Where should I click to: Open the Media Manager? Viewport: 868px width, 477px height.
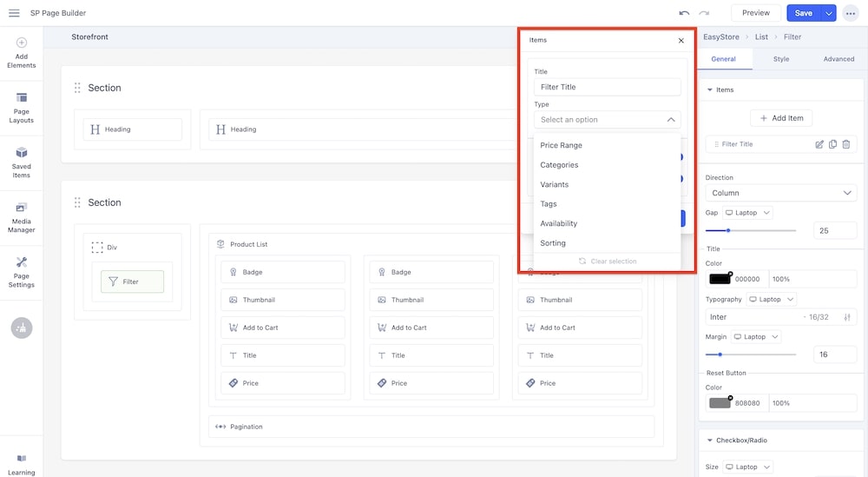22,217
